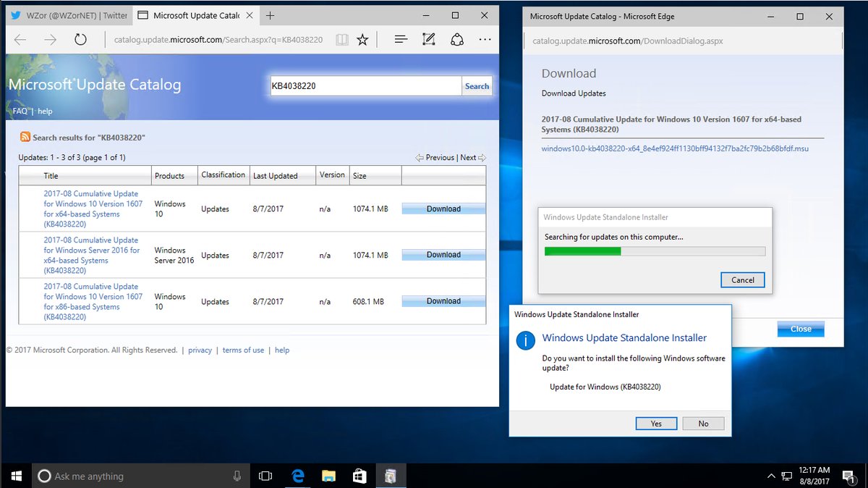Open the Edge Hub panel
The image size is (868, 488).
401,40
